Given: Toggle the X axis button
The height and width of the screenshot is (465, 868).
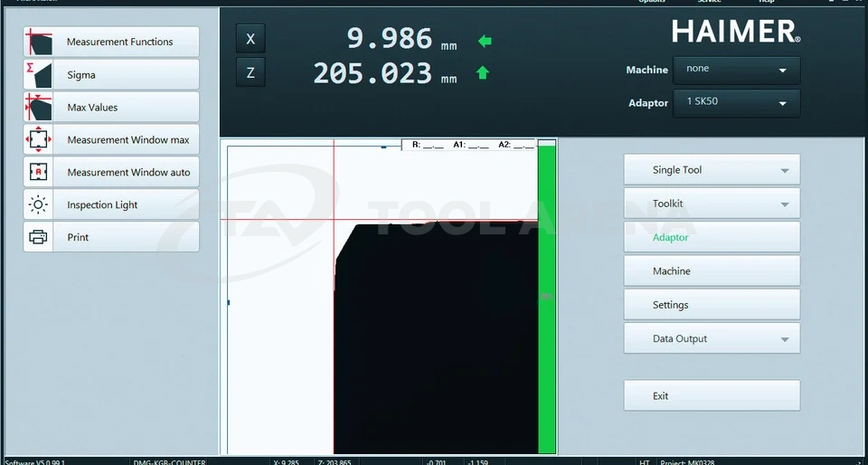Looking at the screenshot, I should pos(250,39).
